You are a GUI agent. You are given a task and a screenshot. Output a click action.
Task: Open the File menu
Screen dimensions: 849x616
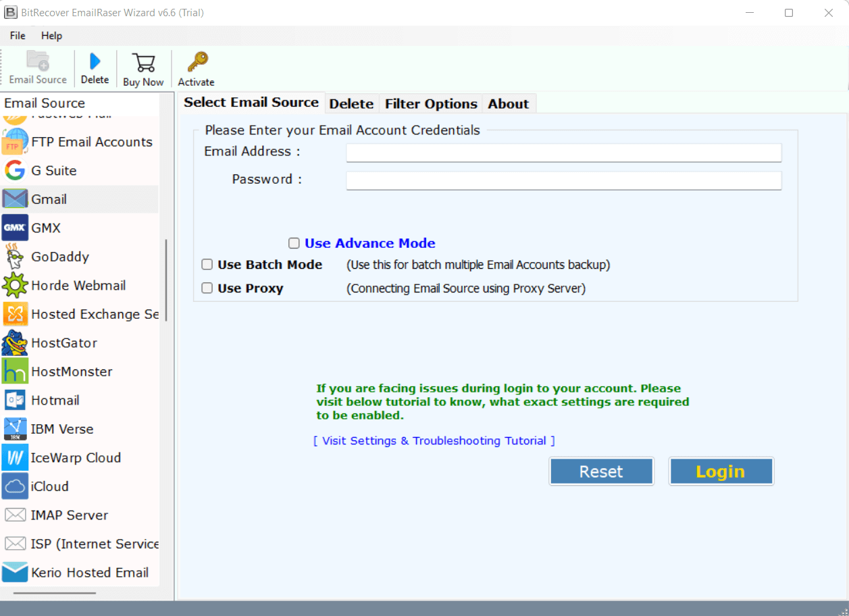tap(18, 36)
